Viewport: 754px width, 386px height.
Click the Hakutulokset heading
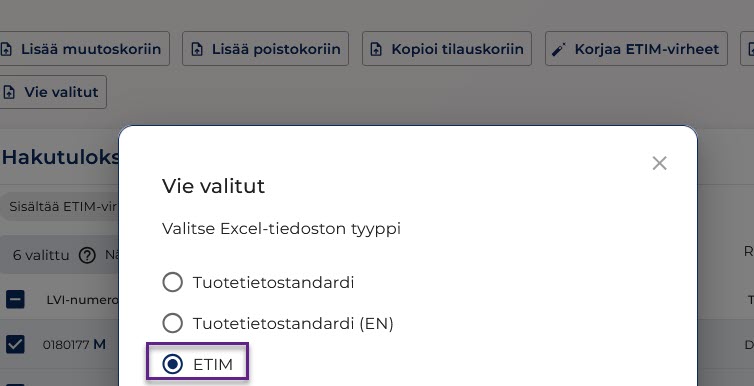point(60,157)
